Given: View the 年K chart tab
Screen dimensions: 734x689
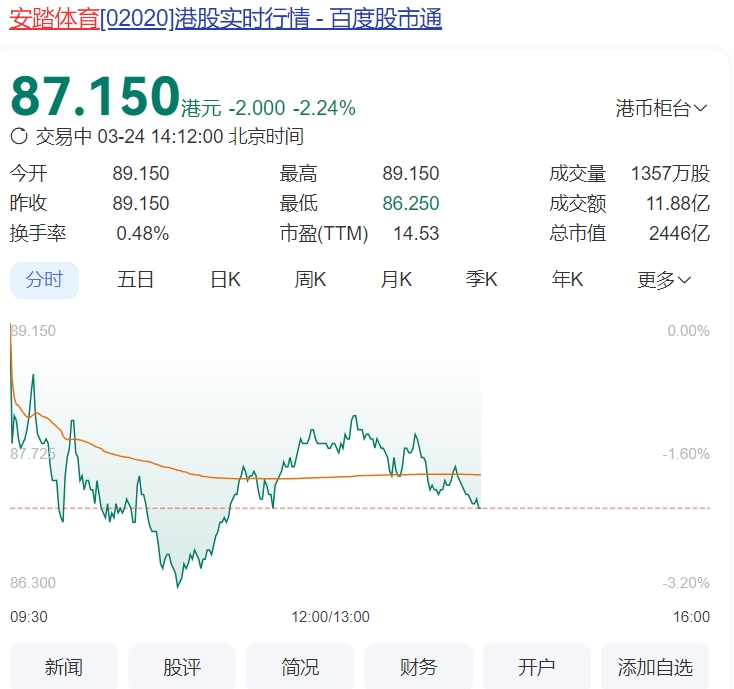Looking at the screenshot, I should click(x=567, y=280).
